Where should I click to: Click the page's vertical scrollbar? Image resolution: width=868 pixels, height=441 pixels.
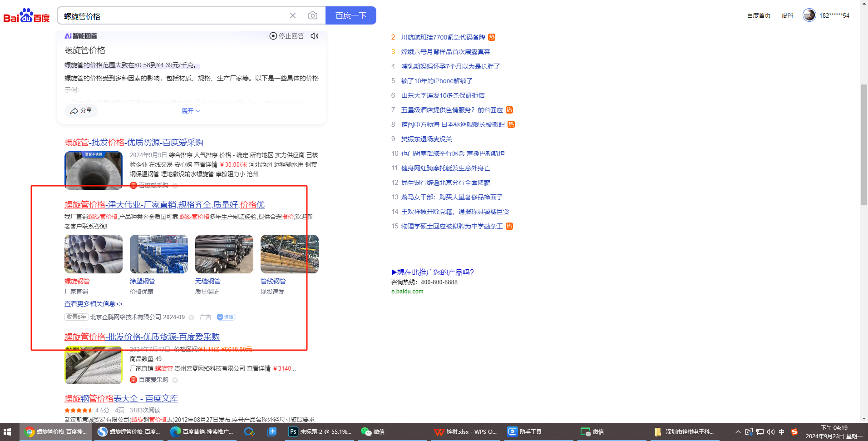pos(864,144)
